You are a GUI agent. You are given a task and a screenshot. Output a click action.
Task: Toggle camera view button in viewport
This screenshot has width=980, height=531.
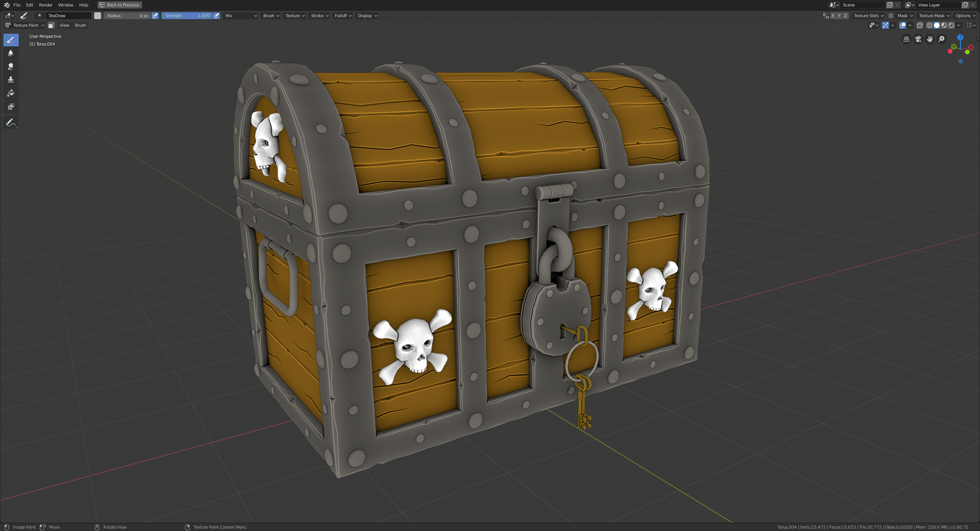[x=918, y=39]
